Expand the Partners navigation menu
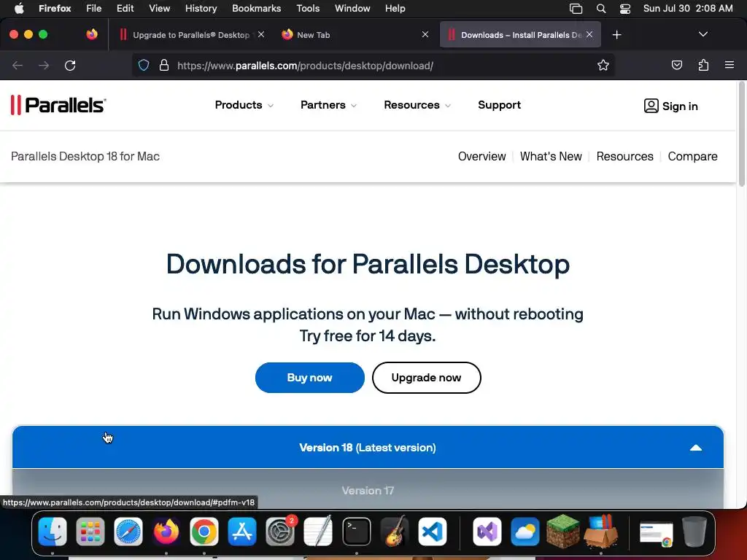Image resolution: width=747 pixels, height=560 pixels. [328, 105]
